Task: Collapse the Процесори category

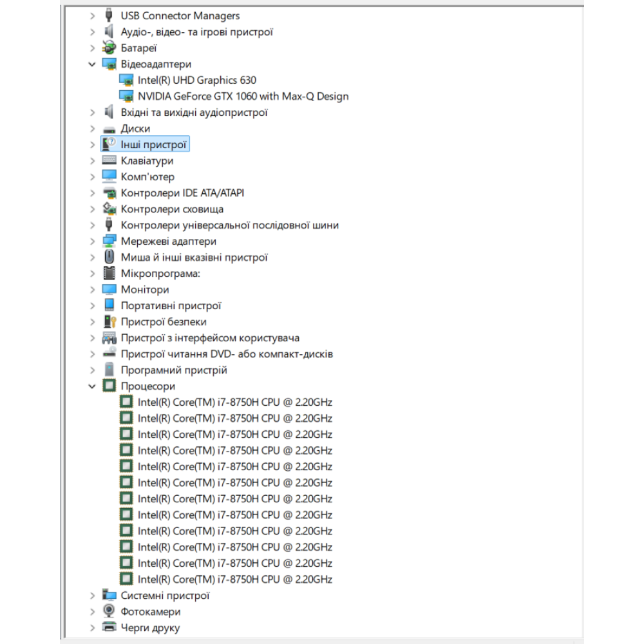Action: [92, 386]
